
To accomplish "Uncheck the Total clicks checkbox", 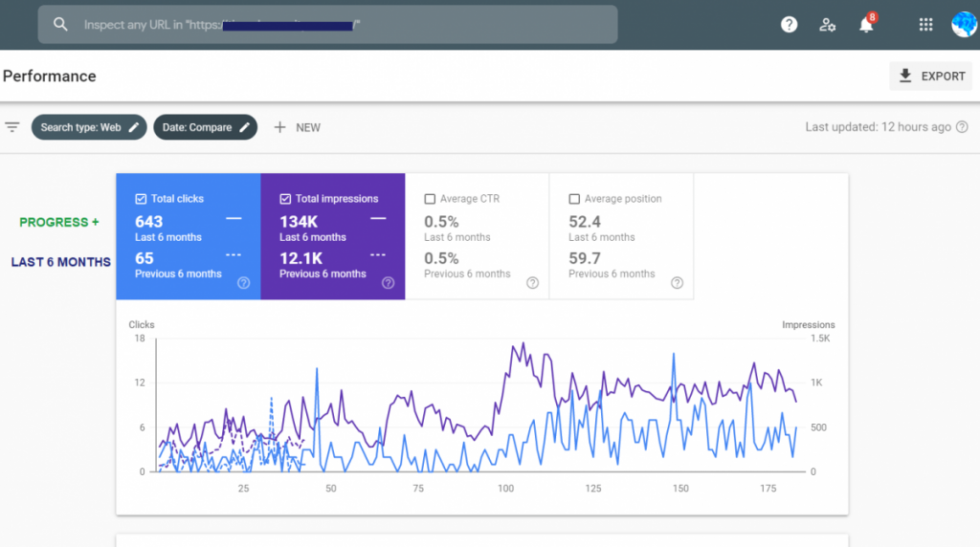I will [x=141, y=199].
